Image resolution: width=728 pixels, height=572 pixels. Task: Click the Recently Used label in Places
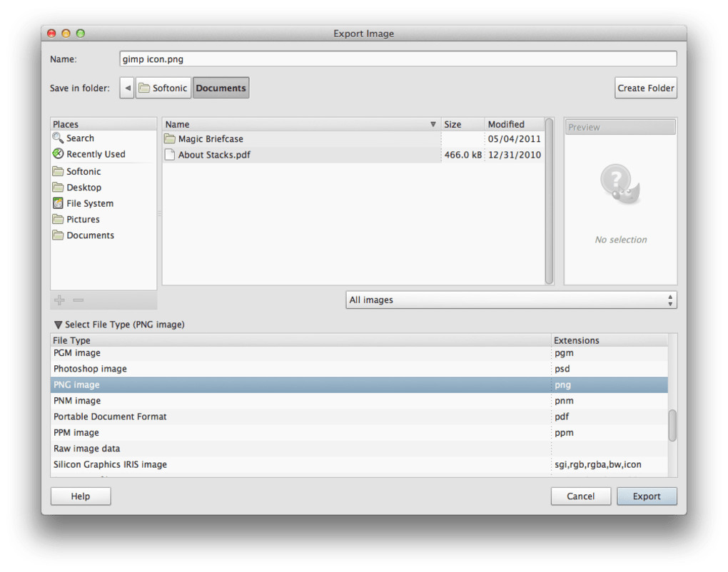96,153
